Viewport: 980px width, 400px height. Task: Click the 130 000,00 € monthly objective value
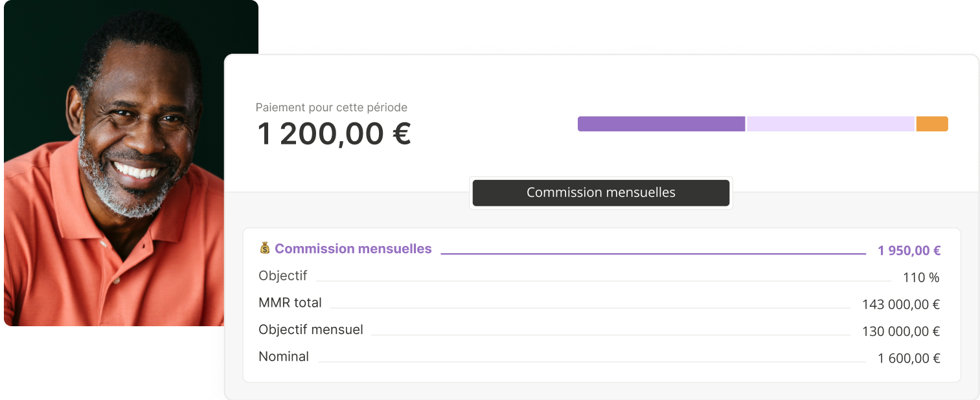coord(900,331)
